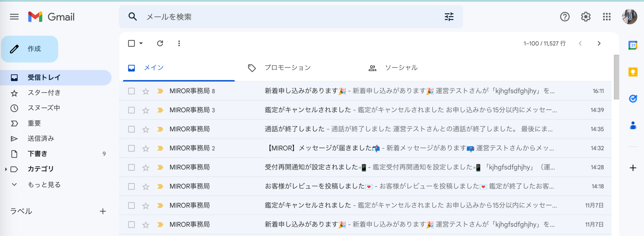Toggle importance marker on 16:11 email
644x236 pixels.
(160, 91)
